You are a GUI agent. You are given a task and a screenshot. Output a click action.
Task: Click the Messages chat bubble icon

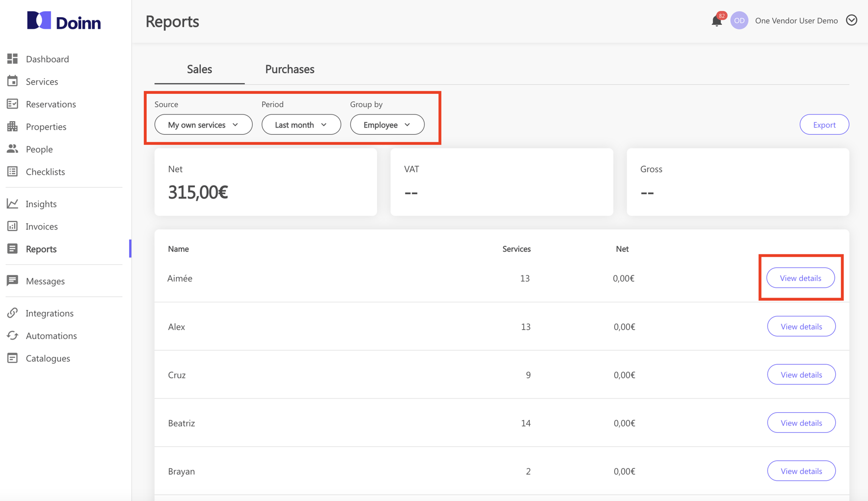click(13, 281)
